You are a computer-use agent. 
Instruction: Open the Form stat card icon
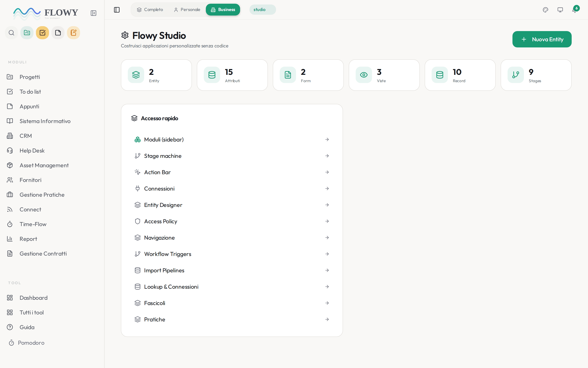coord(288,75)
